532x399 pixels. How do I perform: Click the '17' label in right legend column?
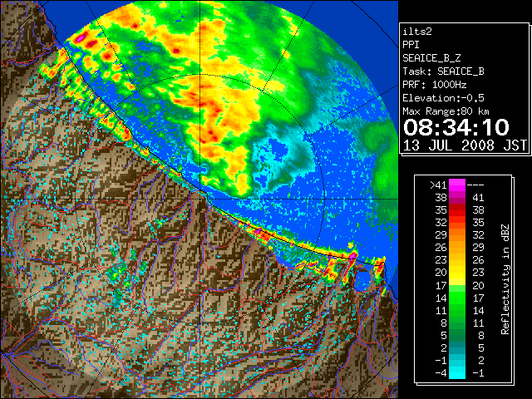(478, 298)
